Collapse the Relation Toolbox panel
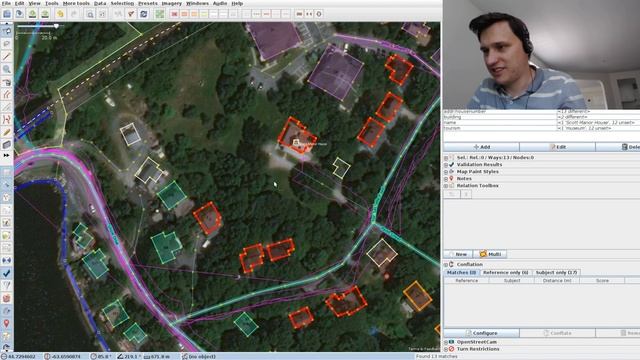 (446, 186)
